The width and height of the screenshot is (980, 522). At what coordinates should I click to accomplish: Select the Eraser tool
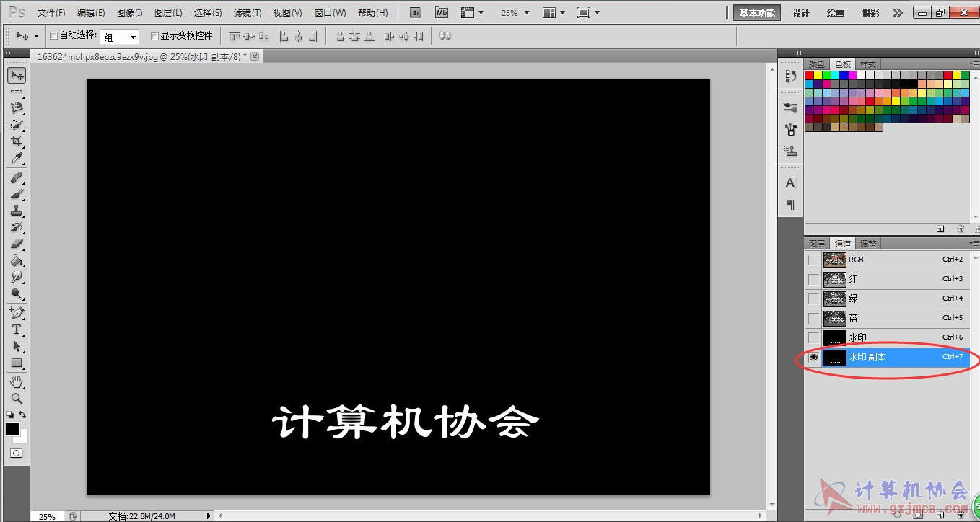16,244
